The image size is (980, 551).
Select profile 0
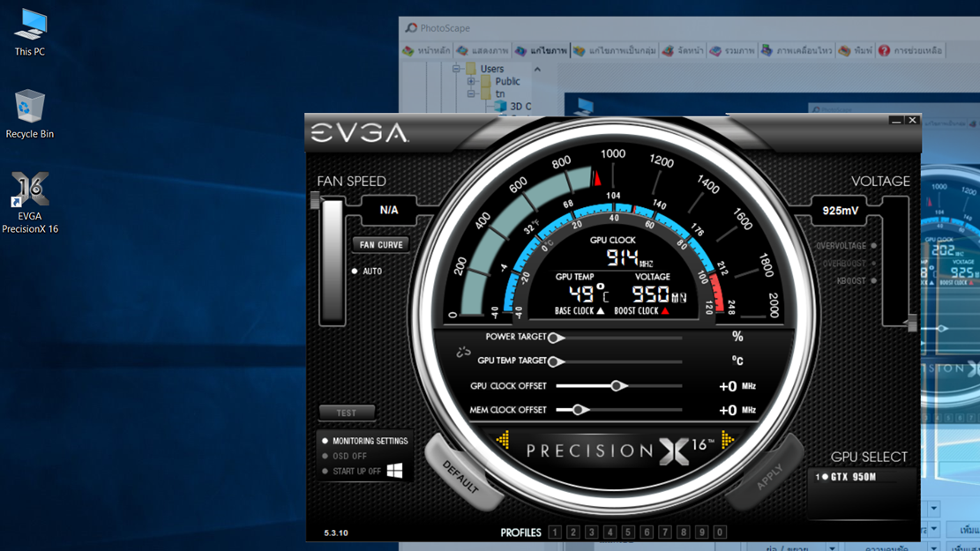(720, 532)
